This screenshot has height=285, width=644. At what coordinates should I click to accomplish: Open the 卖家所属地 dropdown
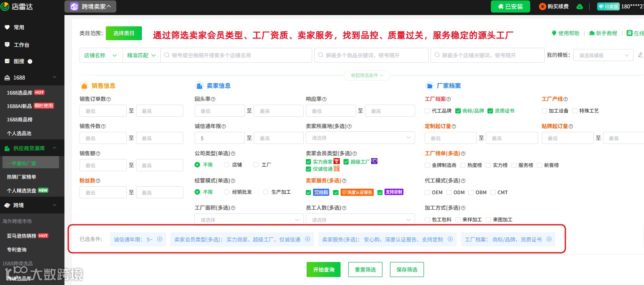[360, 138]
